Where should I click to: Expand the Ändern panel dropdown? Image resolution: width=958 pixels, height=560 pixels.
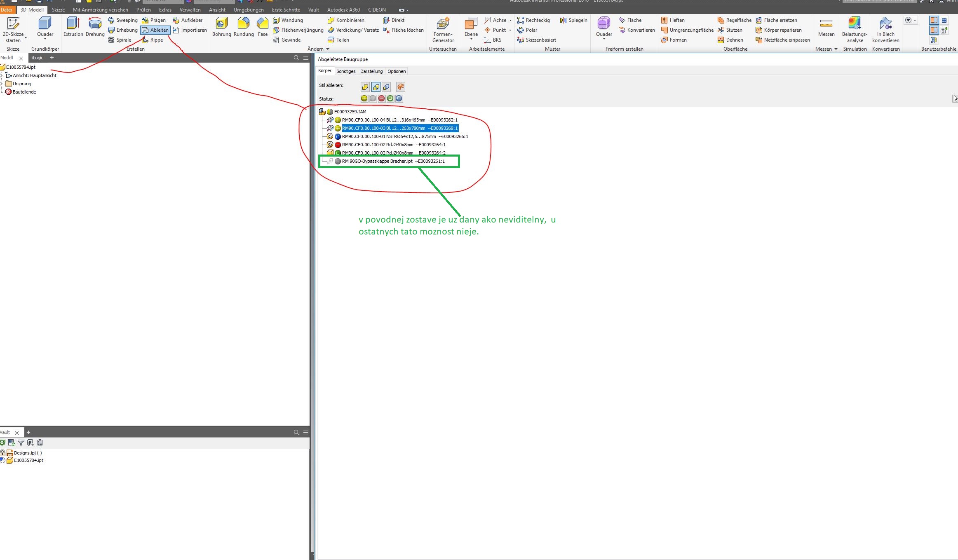pos(328,49)
